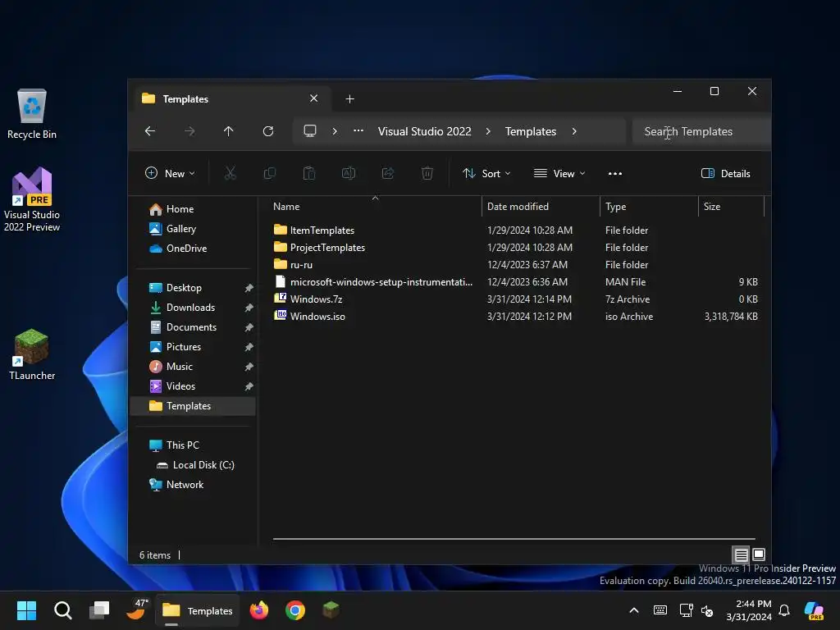
Task: Open Recycle Bin desktop icon
Action: tap(32, 114)
